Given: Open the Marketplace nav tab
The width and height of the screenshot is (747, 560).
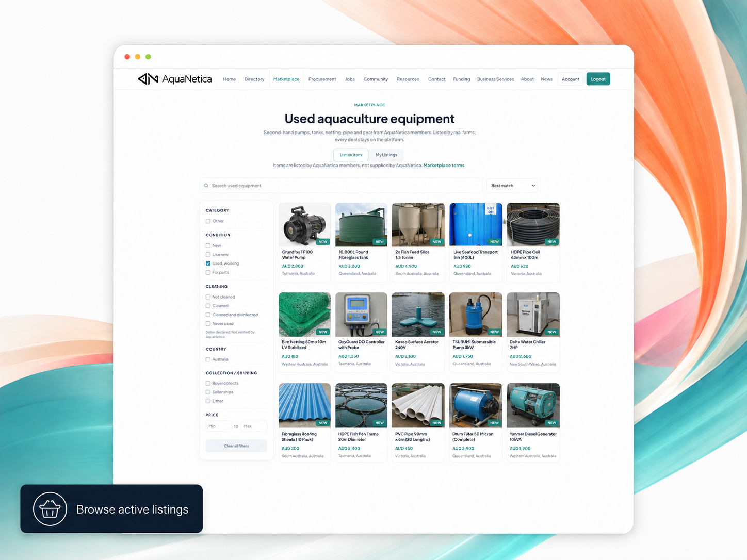Looking at the screenshot, I should tap(286, 79).
